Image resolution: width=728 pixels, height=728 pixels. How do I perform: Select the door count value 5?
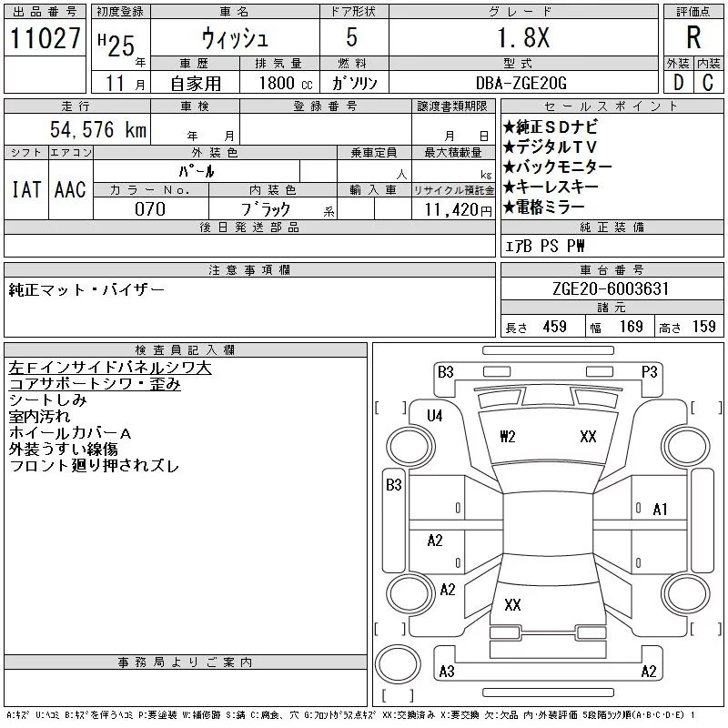tap(352, 37)
